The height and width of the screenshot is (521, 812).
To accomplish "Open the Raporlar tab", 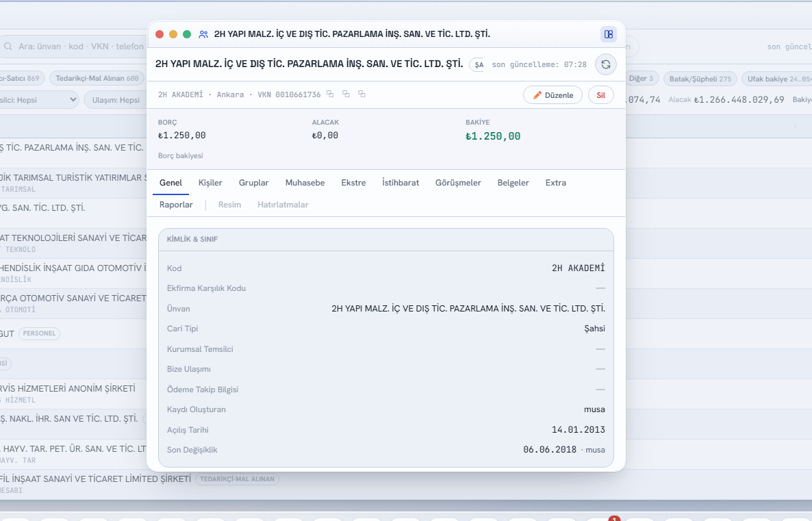I will tap(176, 205).
